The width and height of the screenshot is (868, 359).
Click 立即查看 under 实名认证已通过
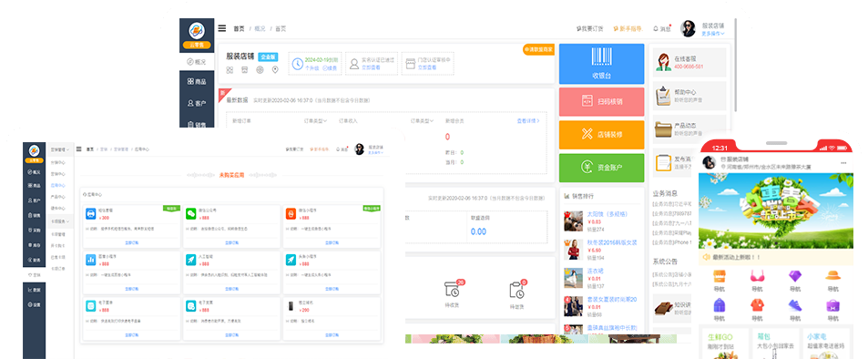[x=371, y=67]
